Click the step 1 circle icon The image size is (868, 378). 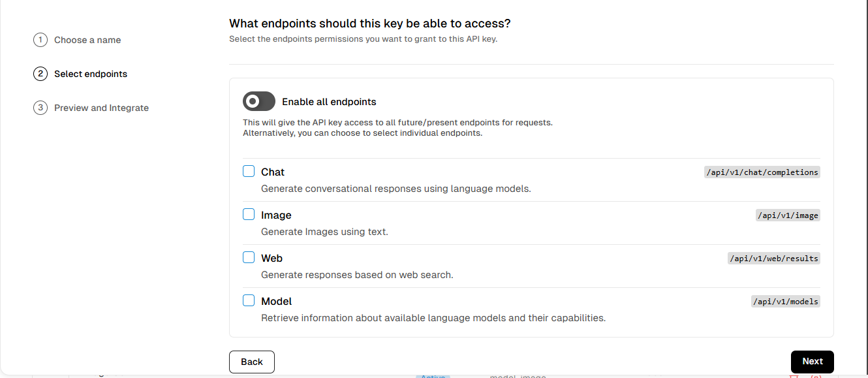tap(40, 40)
